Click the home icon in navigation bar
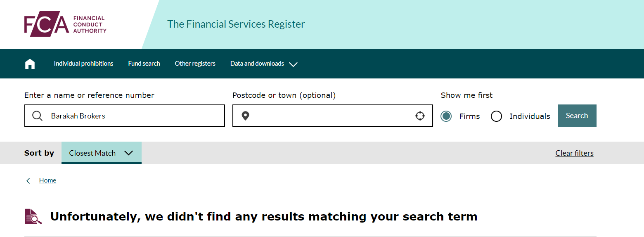The image size is (644, 237). (30, 64)
